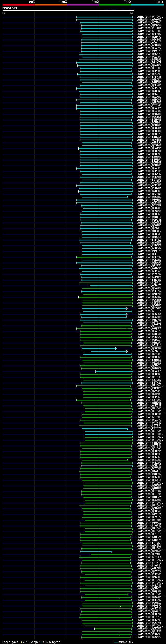Select the UniRef100_A8CZZ4 label
The image size is (166, 644).
point(149,88)
